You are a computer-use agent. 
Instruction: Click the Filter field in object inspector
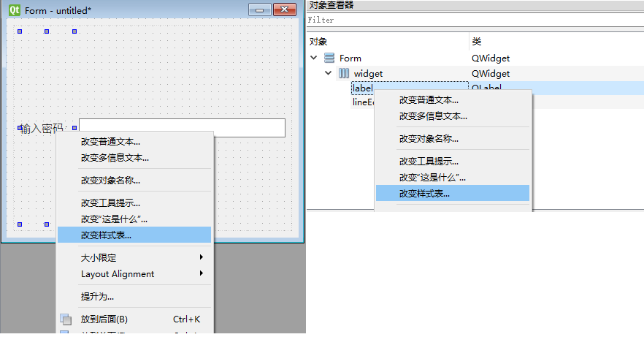tap(475, 20)
